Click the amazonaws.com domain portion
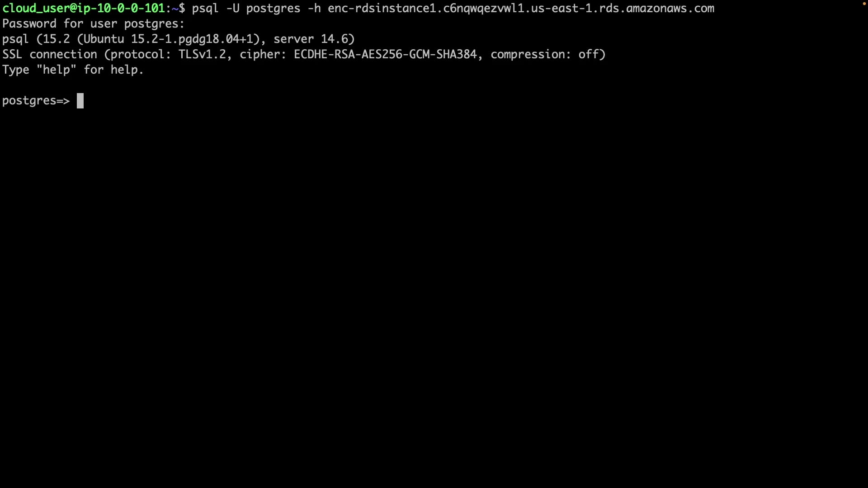The height and width of the screenshot is (488, 868). (670, 9)
